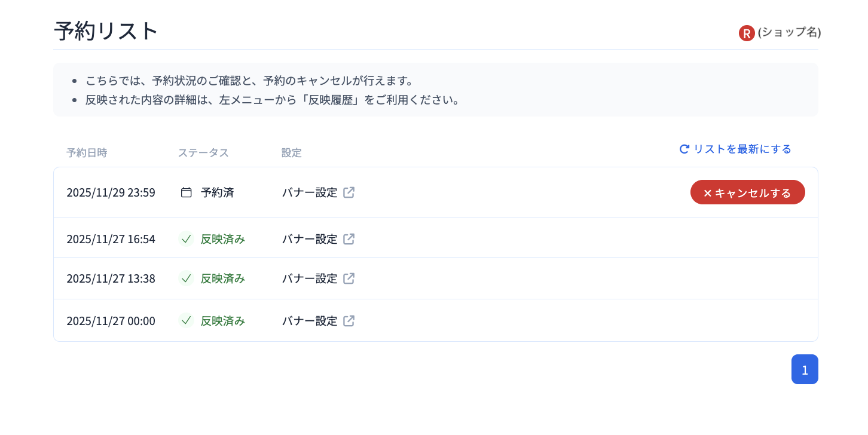Click 反映済み status in 00:00 row
The height and width of the screenshot is (435, 868).
click(223, 321)
